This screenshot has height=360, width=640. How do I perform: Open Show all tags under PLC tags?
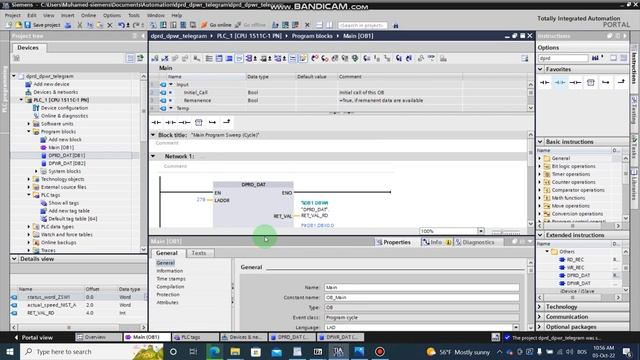click(63, 203)
